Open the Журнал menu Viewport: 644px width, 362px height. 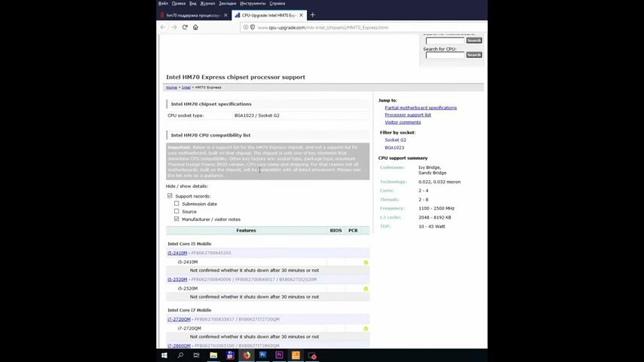tap(207, 3)
